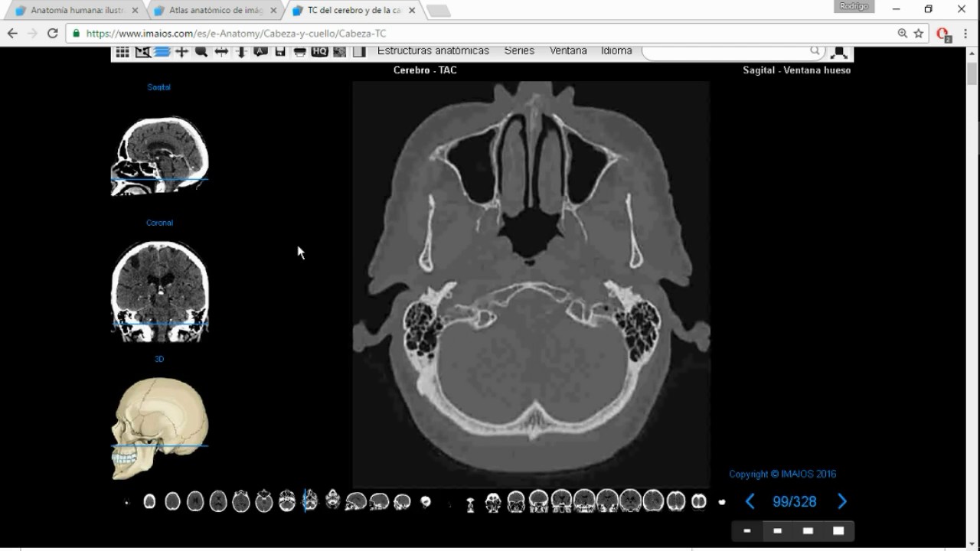Click the image icon right of HQ

point(339,52)
